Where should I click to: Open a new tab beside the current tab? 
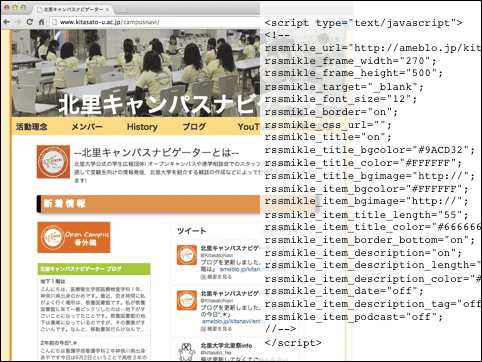[x=120, y=10]
